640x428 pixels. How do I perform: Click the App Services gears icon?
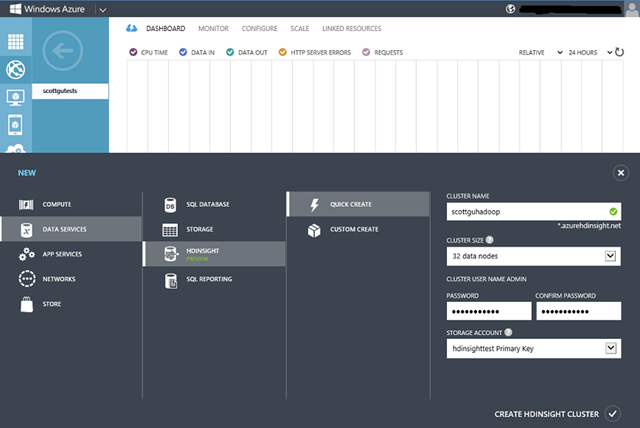27,254
